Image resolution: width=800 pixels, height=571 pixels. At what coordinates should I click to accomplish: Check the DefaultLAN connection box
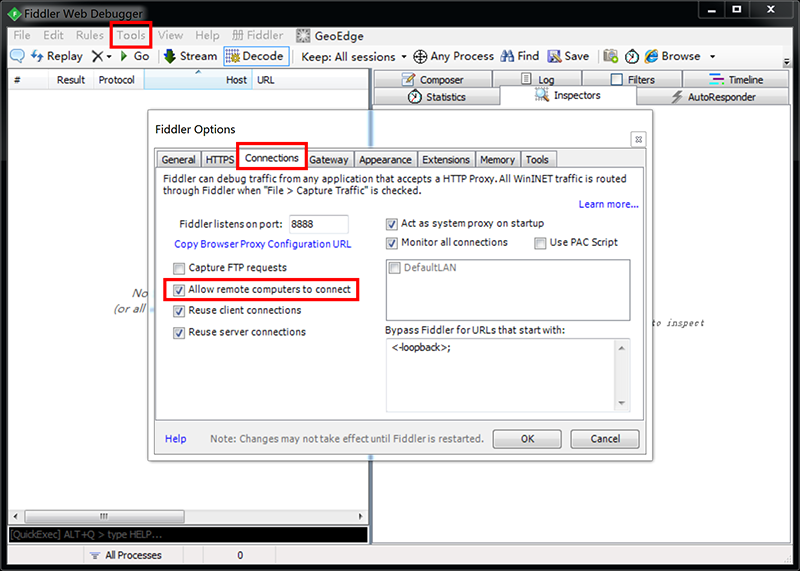pyautogui.click(x=394, y=268)
